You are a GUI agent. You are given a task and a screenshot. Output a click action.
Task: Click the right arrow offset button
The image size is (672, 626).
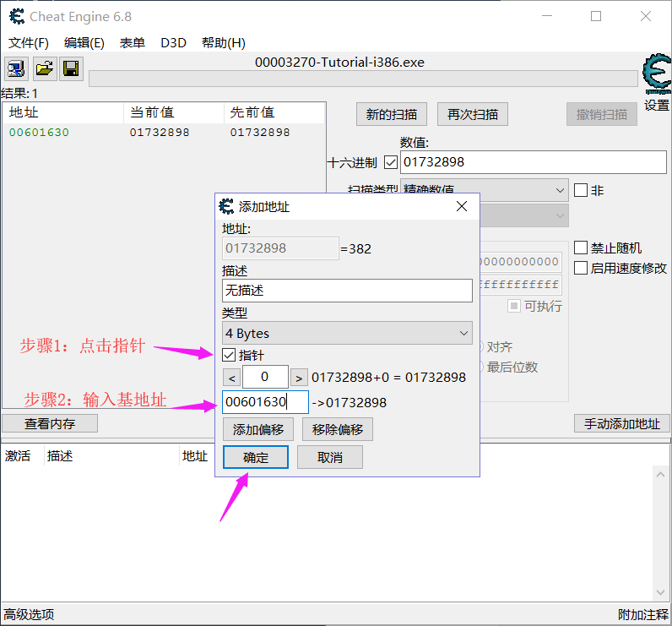coord(299,377)
